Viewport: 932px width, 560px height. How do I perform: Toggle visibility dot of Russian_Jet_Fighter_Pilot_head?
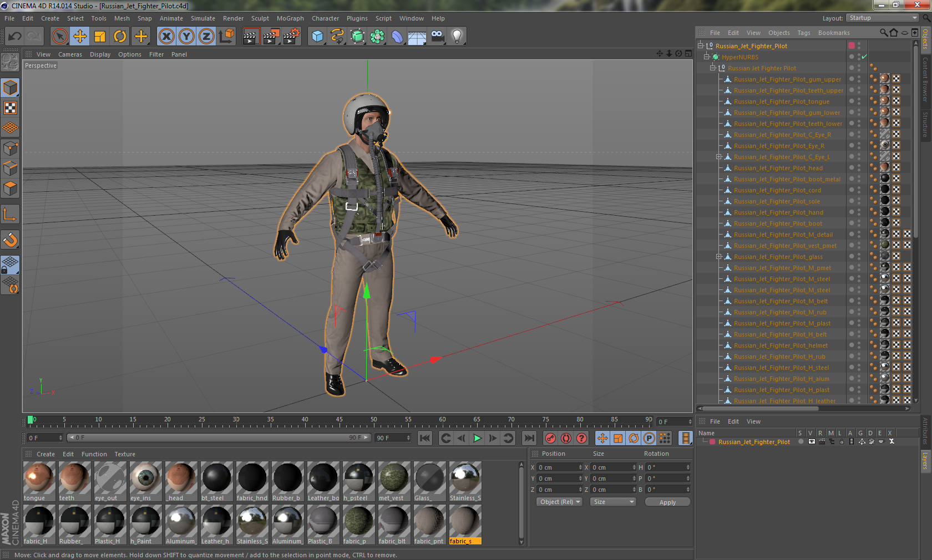[852, 167]
